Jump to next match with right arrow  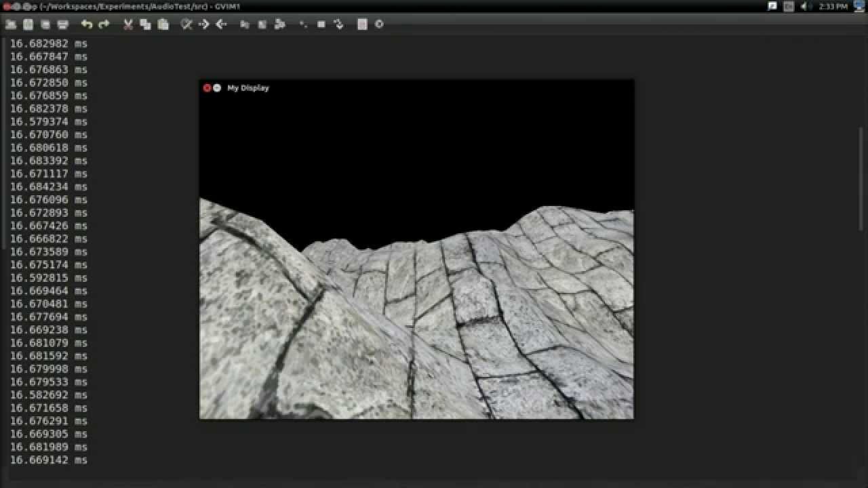203,24
